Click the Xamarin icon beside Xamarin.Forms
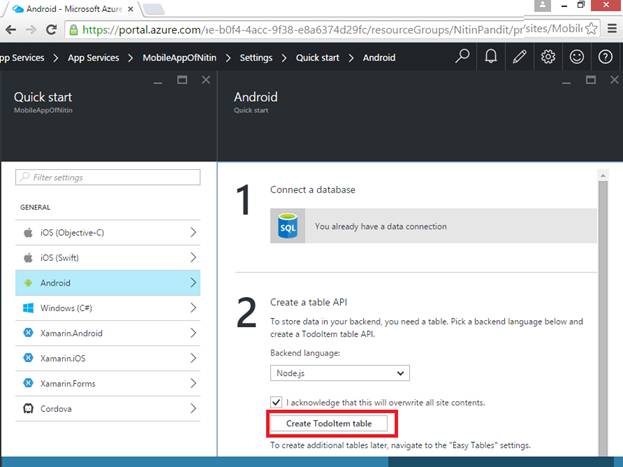The image size is (623, 467). tap(28, 383)
